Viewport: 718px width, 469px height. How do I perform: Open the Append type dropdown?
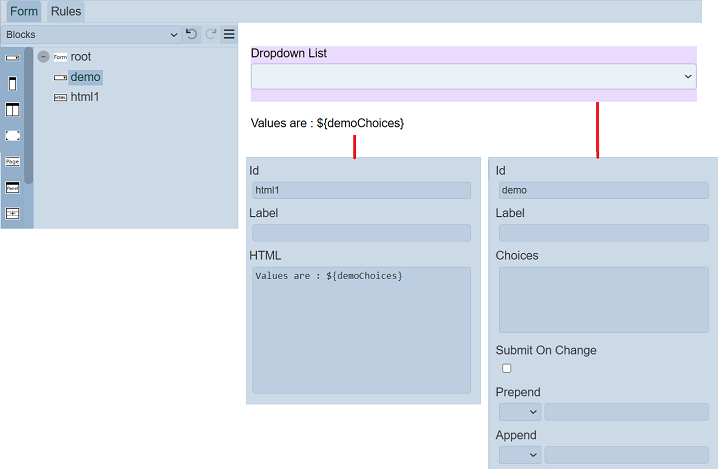[x=519, y=455]
